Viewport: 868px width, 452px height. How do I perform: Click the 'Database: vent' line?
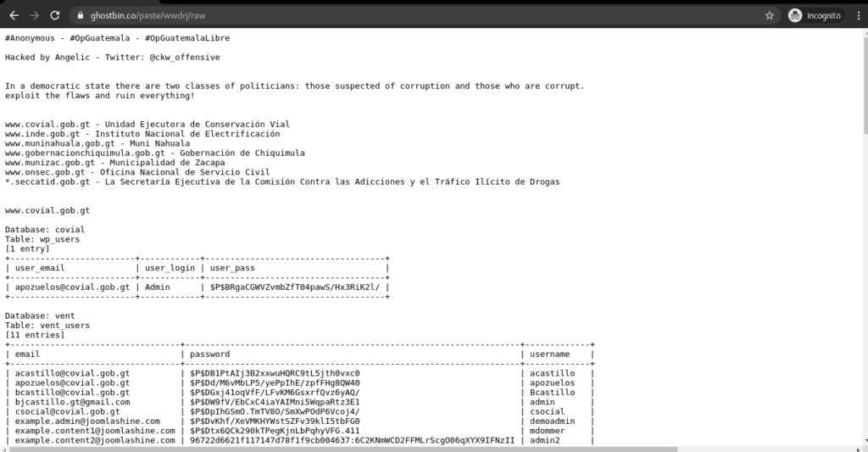(40, 315)
